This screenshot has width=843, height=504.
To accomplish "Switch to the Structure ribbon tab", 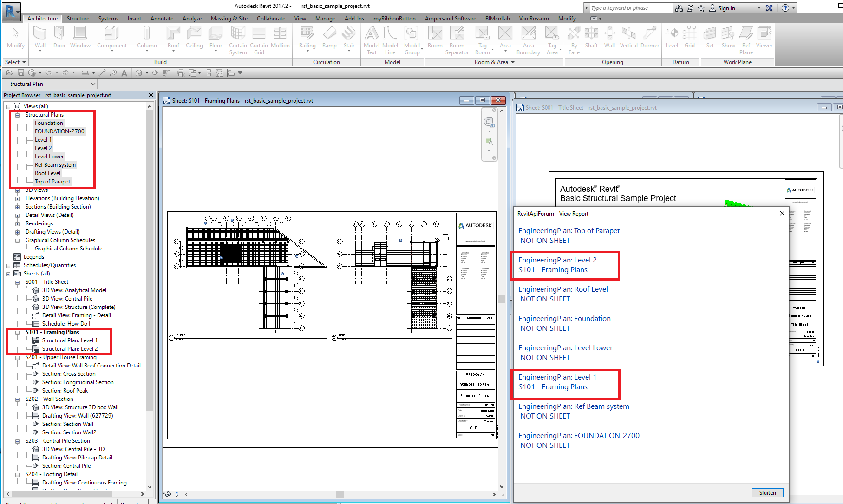I will tap(78, 19).
